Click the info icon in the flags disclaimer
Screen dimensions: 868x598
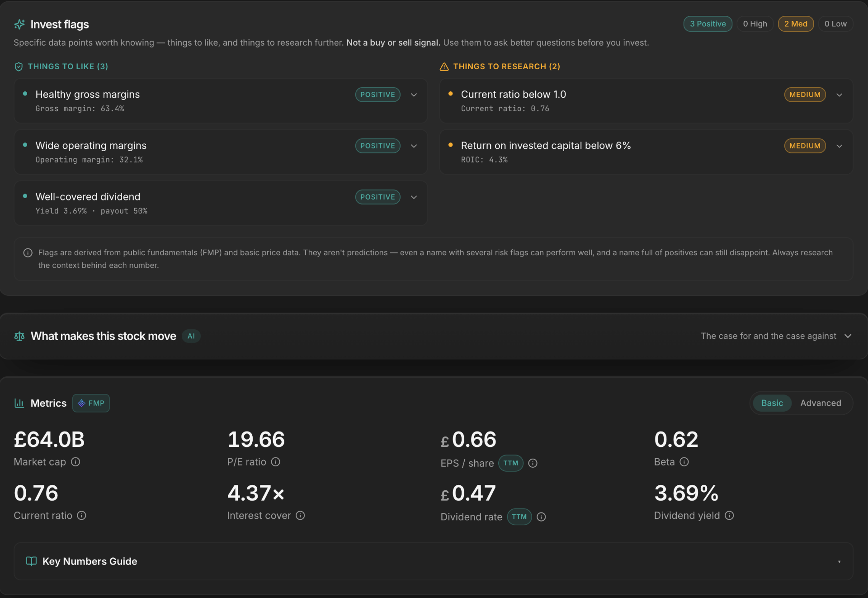pos(28,253)
